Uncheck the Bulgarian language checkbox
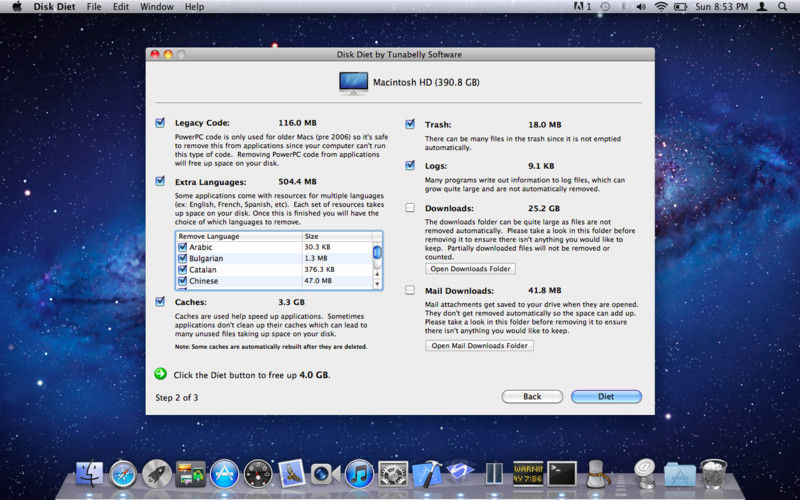Image resolution: width=800 pixels, height=500 pixels. pyautogui.click(x=183, y=258)
